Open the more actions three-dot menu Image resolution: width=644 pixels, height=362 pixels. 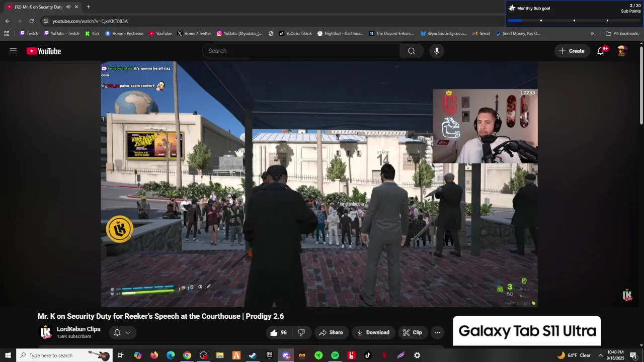pos(437,332)
